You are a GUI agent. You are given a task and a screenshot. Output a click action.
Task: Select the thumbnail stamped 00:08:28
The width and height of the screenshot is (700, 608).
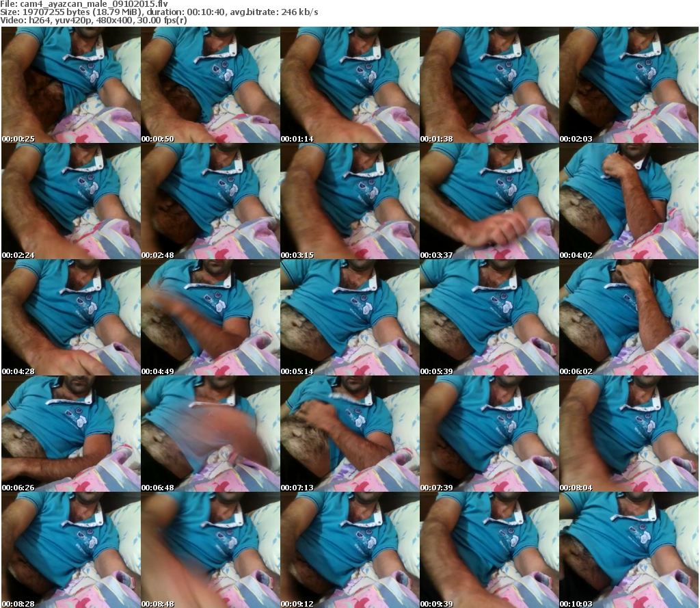[71, 550]
